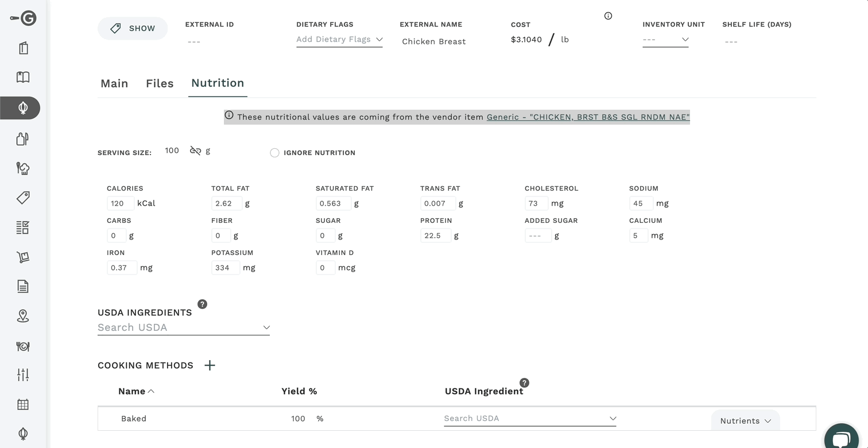Add a cooking method with plus icon
The width and height of the screenshot is (868, 448).
tap(210, 365)
